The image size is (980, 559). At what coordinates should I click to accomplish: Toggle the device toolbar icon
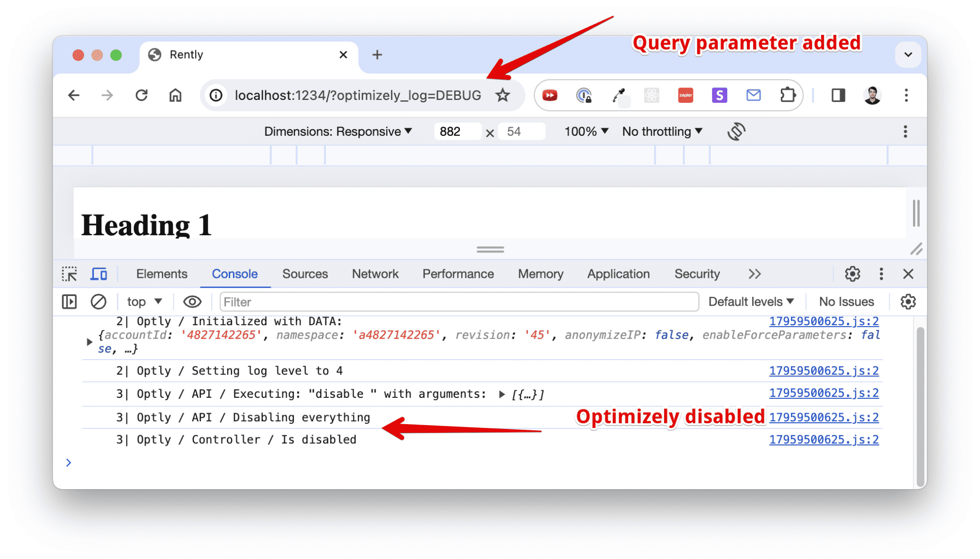[x=99, y=274]
